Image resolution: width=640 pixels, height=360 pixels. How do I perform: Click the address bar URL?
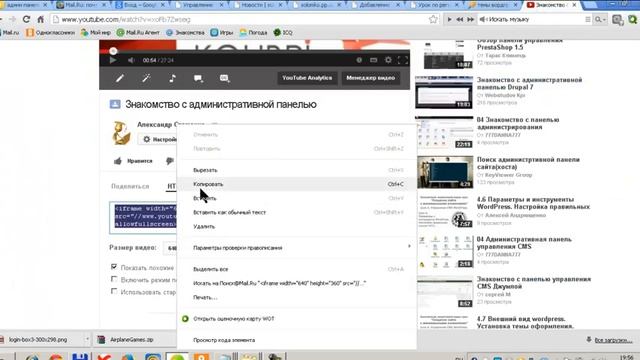point(126,20)
